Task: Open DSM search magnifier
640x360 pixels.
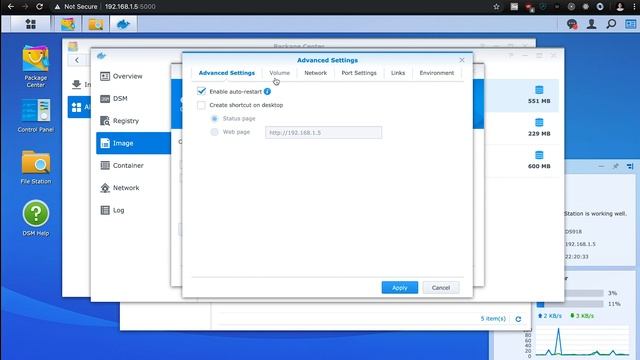Action: [x=611, y=24]
